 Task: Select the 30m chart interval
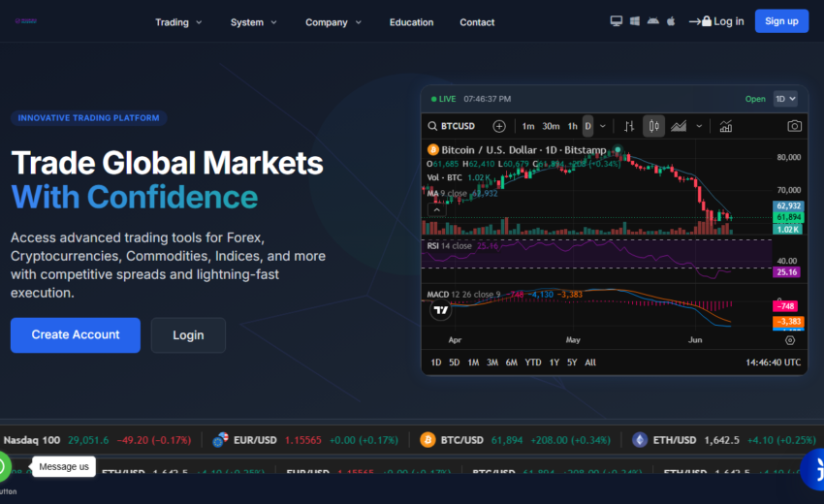click(551, 126)
